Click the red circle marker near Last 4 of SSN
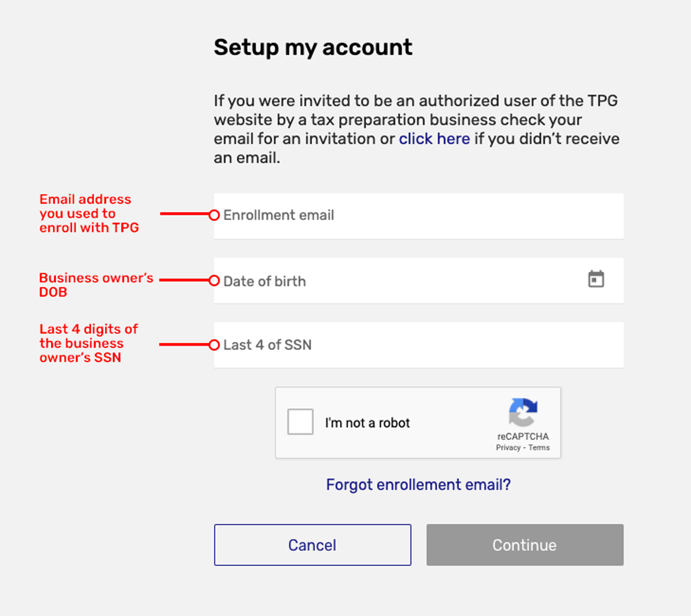This screenshot has width=691, height=616. point(214,344)
